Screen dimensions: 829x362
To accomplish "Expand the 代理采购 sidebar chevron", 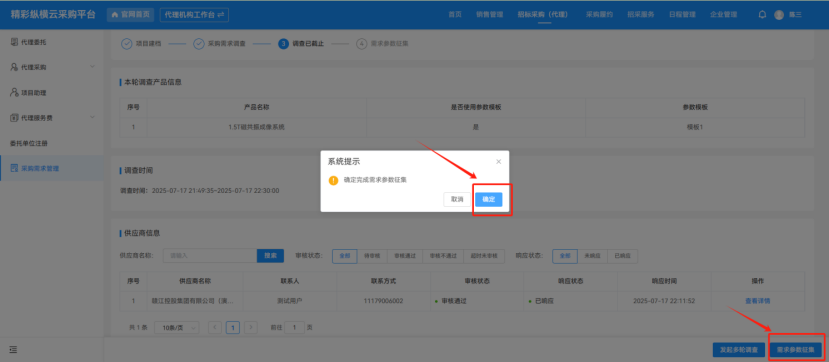I will (x=93, y=67).
